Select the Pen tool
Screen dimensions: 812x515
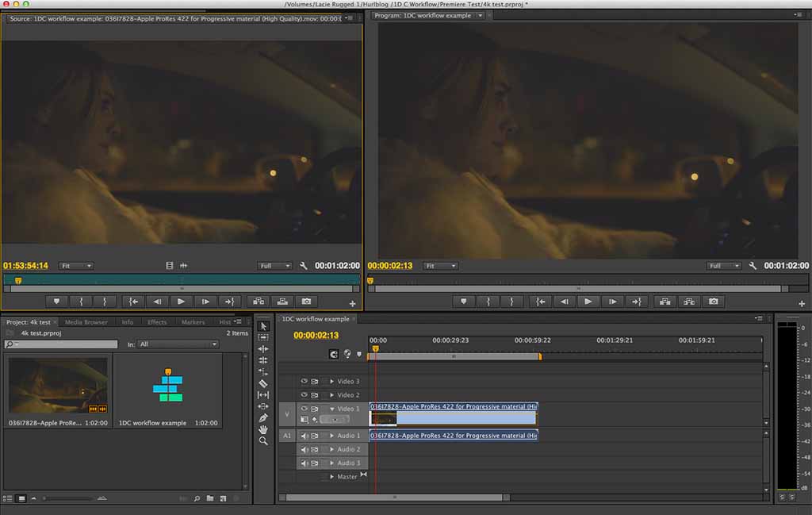263,417
